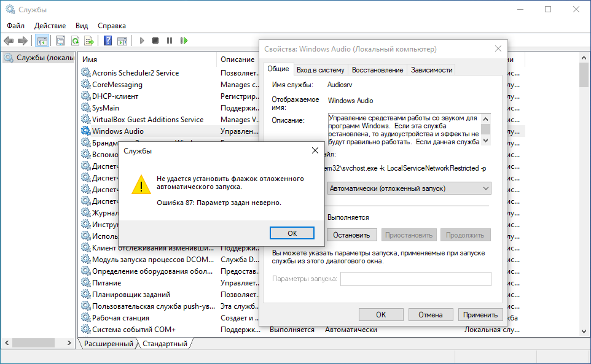Click the services list vertical scrollbar down arrow
Viewport: 591px width, 364px height.
[584, 331]
